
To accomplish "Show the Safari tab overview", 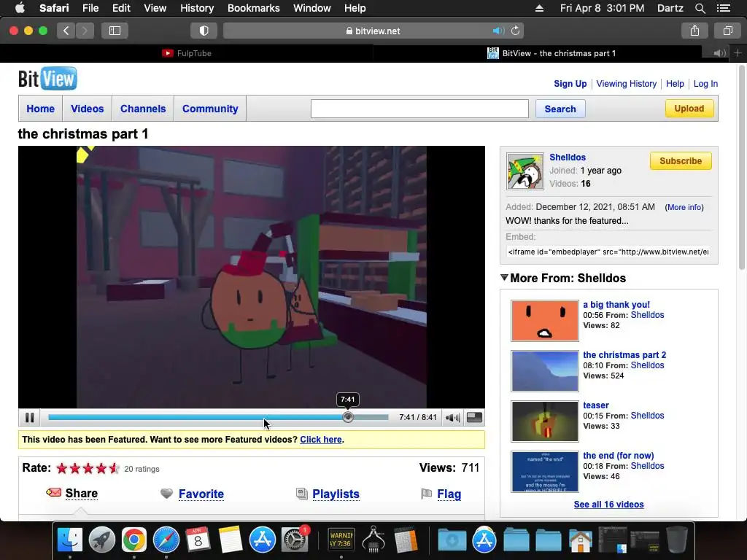I will coord(727,31).
